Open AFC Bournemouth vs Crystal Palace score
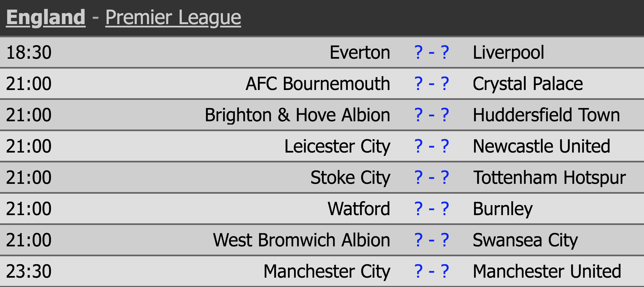Viewport: 644px width, 287px height. pyautogui.click(x=432, y=84)
